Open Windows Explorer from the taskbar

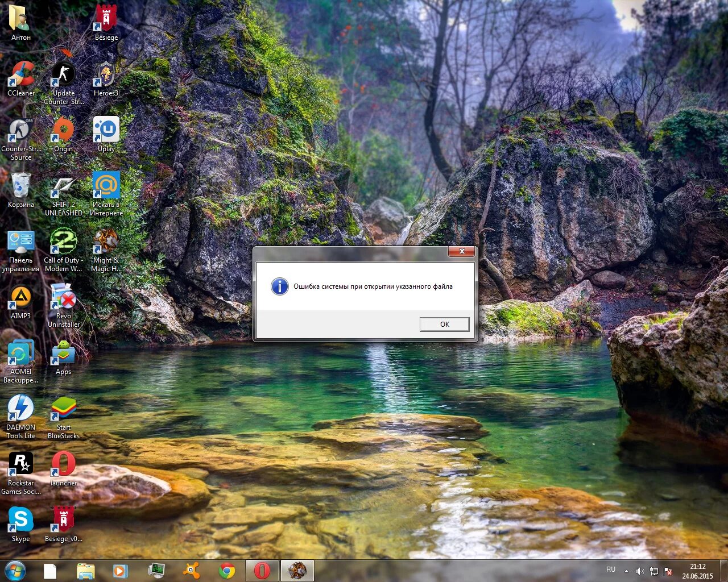tap(85, 571)
